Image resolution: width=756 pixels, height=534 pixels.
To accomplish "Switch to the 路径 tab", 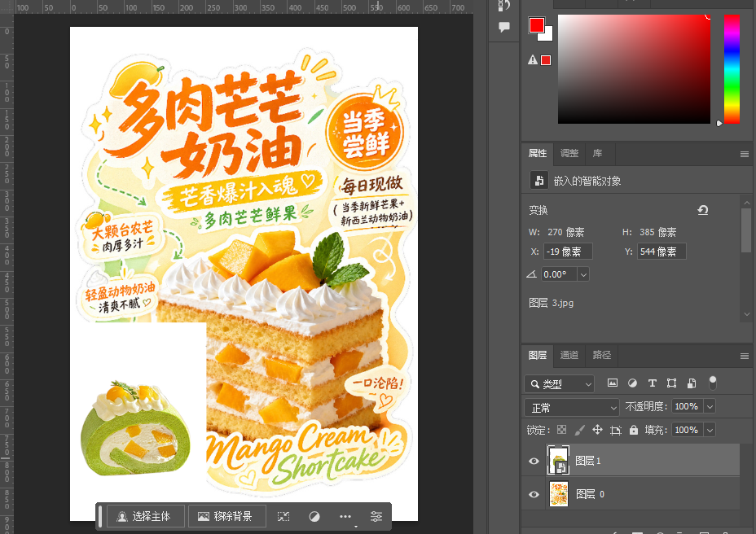I will click(x=602, y=355).
